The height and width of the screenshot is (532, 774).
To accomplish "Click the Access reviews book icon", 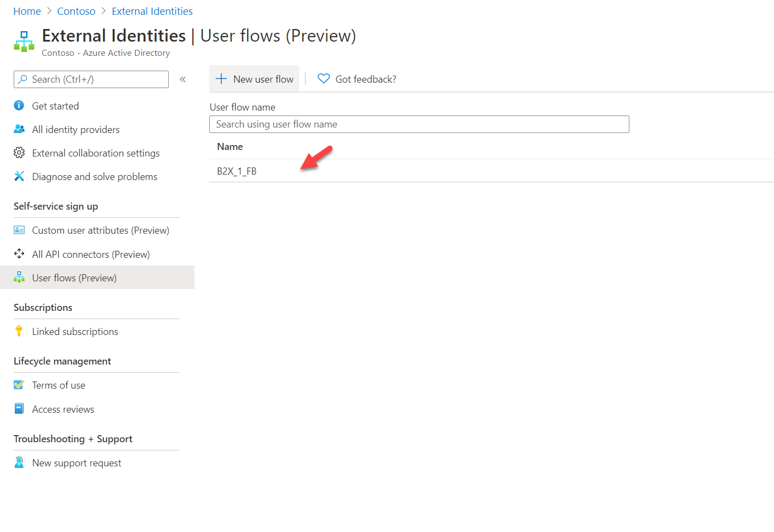I will (x=19, y=409).
